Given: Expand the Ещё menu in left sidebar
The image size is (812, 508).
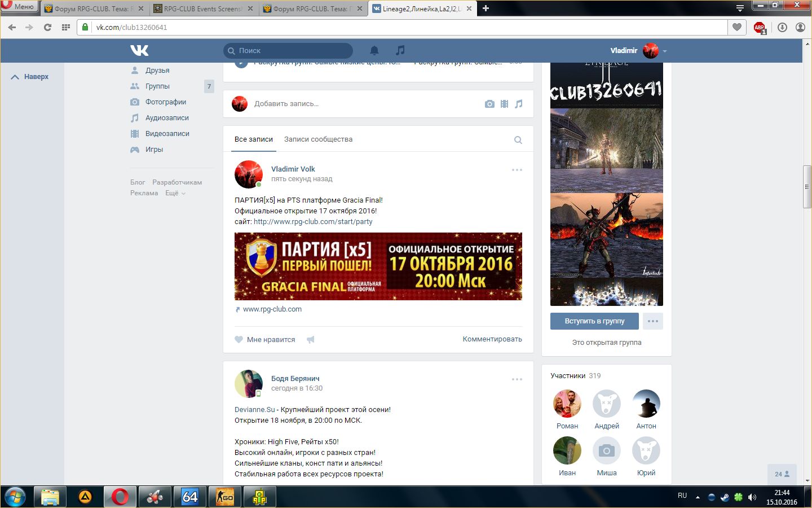Looking at the screenshot, I should [x=175, y=193].
